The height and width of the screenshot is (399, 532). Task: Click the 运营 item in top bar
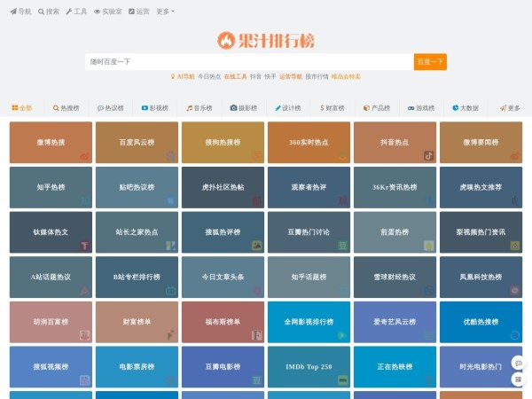[138, 12]
